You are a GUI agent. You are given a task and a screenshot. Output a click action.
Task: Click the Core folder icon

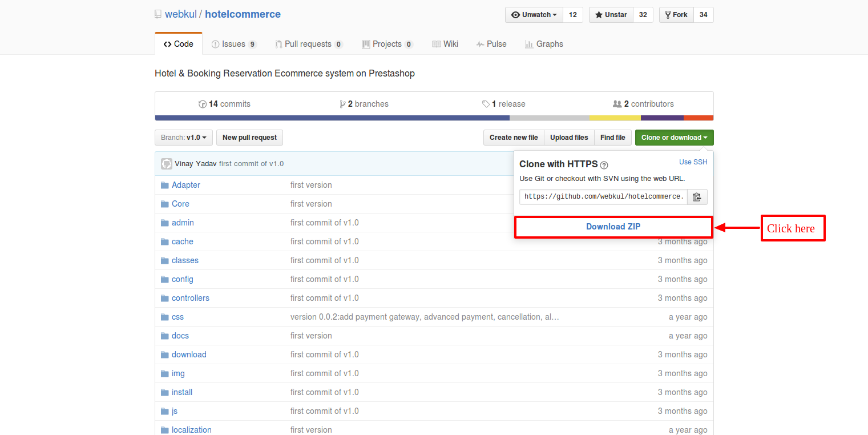point(165,204)
